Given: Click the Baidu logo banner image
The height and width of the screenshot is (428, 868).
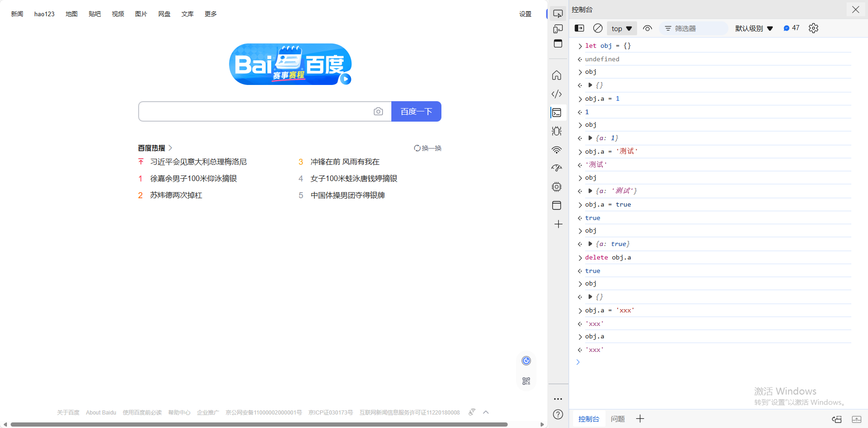Looking at the screenshot, I should click(290, 64).
